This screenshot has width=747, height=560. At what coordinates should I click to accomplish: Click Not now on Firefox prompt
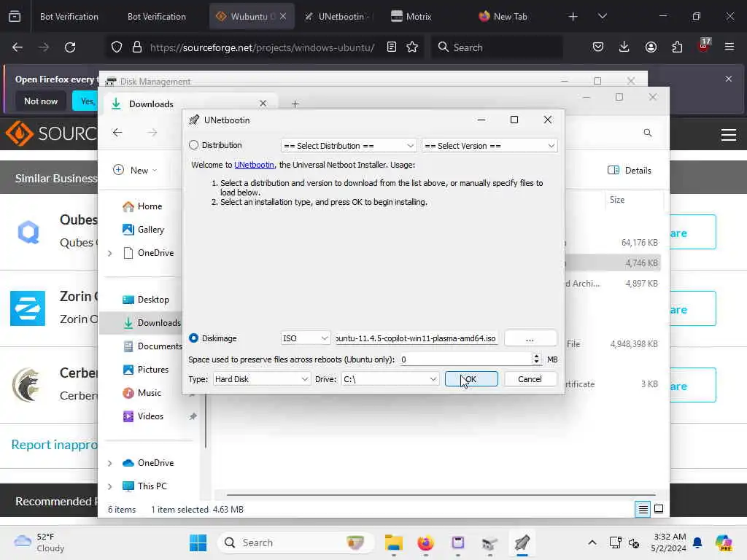tap(41, 101)
